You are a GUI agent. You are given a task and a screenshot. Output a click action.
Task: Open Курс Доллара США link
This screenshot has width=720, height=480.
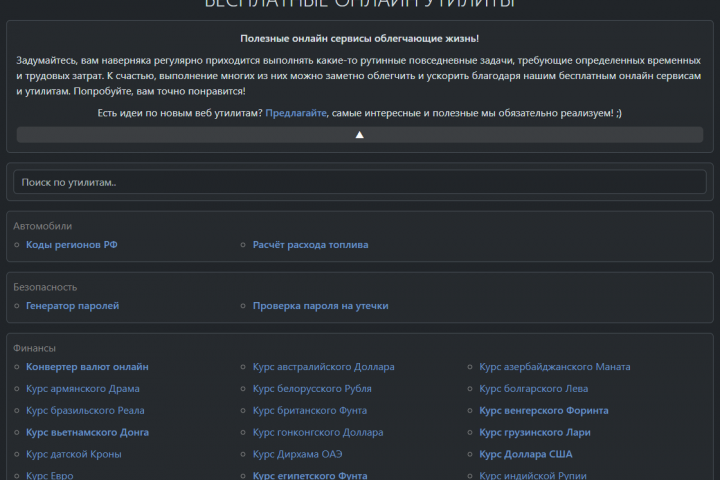point(525,455)
